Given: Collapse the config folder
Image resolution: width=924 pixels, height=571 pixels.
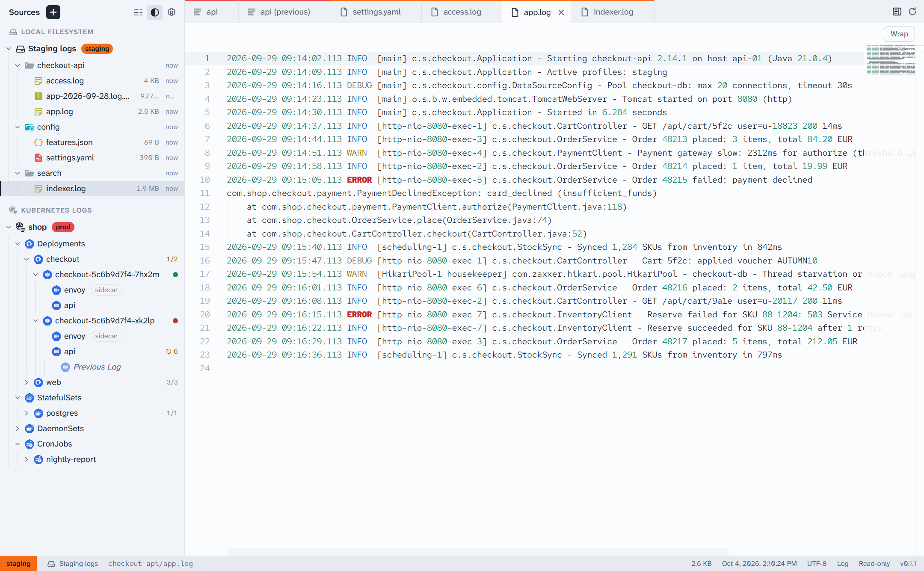Looking at the screenshot, I should [x=18, y=127].
